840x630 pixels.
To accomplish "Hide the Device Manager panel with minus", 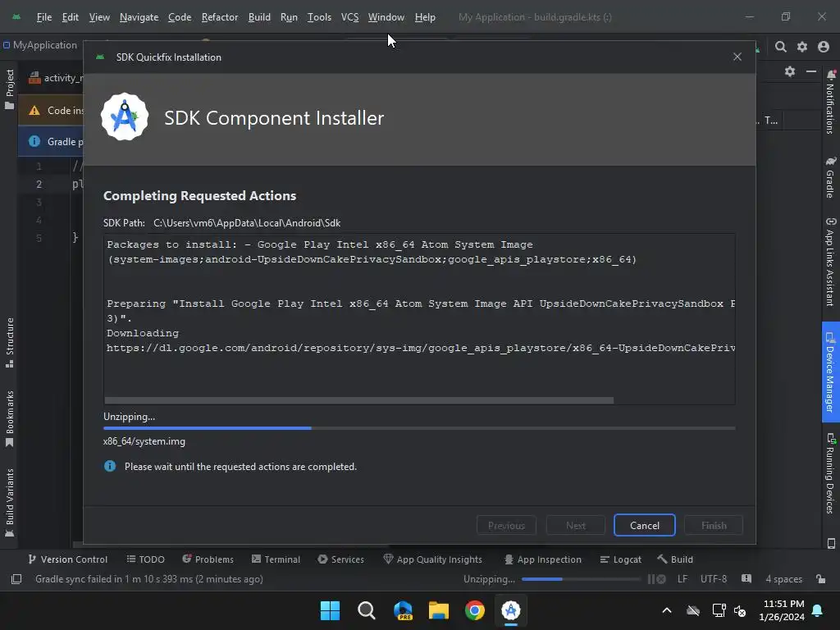I will (x=811, y=71).
